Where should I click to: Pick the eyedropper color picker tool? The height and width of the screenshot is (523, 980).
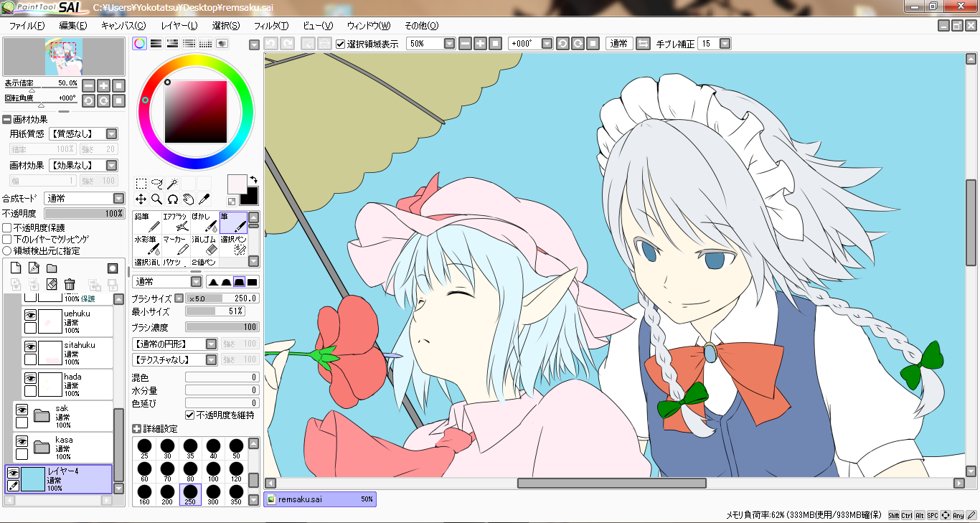pos(204,199)
